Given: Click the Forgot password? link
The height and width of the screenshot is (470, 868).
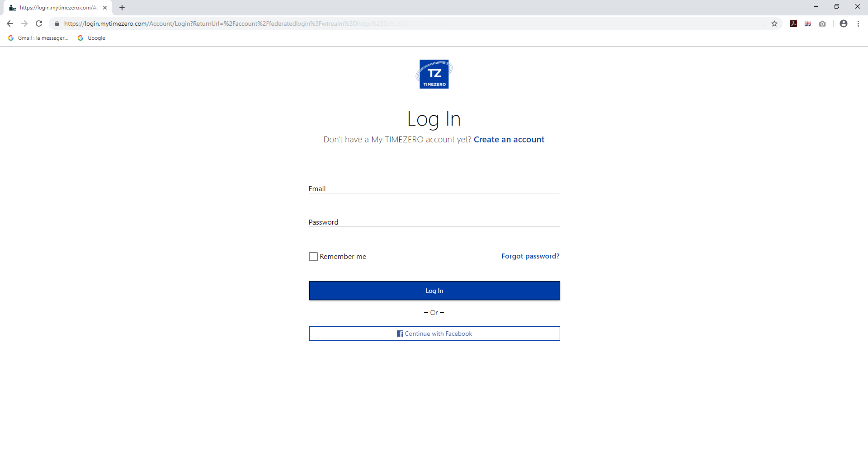Looking at the screenshot, I should click(x=530, y=256).
